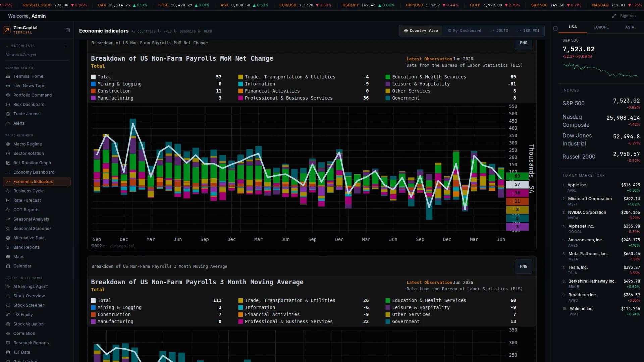The width and height of the screenshot is (644, 362).
Task: Switch to the EUROPE market tab
Action: 601,27
